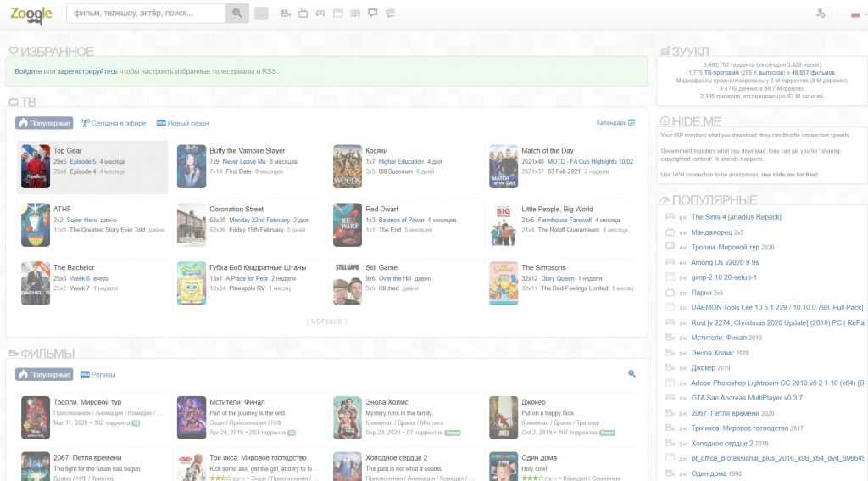This screenshot has width=868, height=481.
Task: Click the magnifier search button
Action: tap(237, 14)
